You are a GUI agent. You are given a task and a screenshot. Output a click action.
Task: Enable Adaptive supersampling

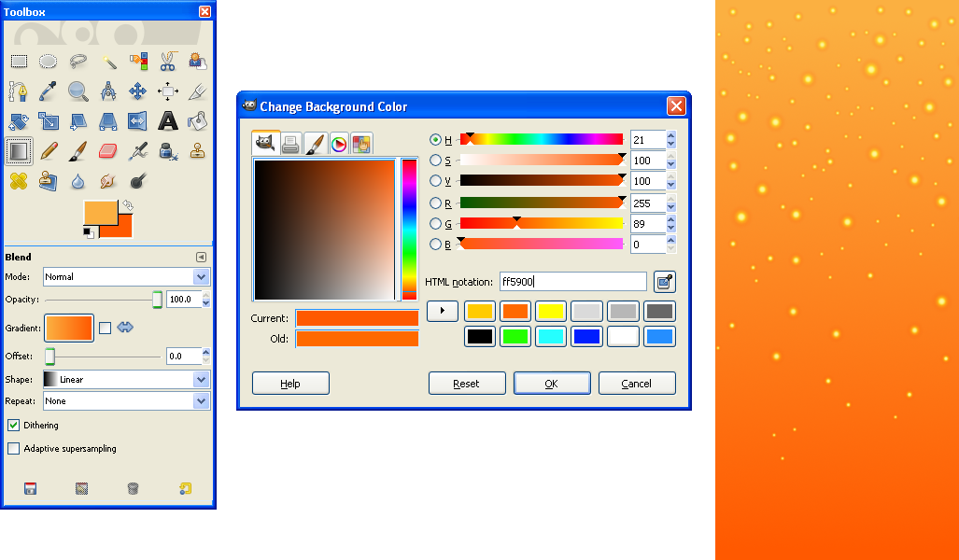tap(13, 448)
